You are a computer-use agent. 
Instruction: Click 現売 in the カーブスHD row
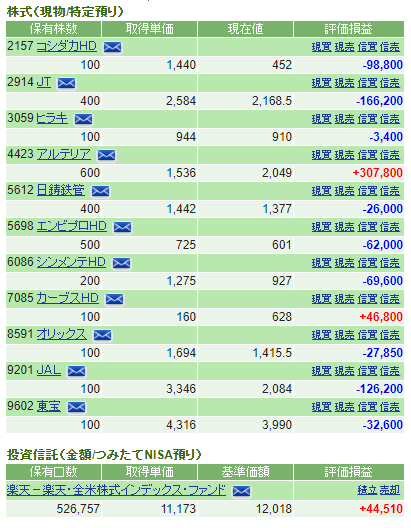[344, 299]
